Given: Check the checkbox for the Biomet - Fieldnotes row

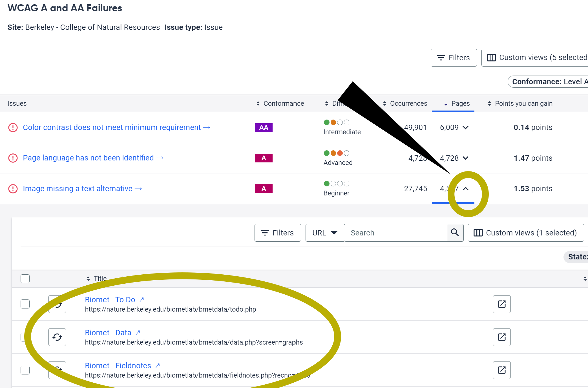Looking at the screenshot, I should [25, 370].
